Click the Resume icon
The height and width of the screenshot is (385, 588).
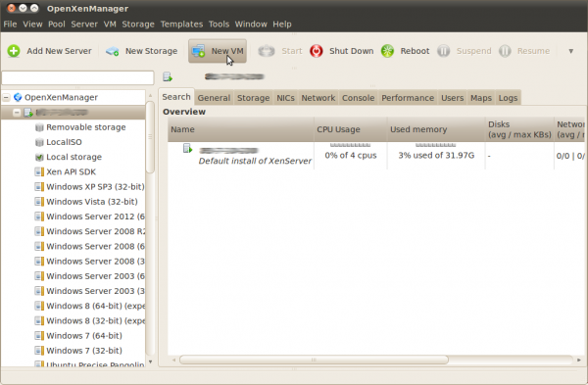505,51
